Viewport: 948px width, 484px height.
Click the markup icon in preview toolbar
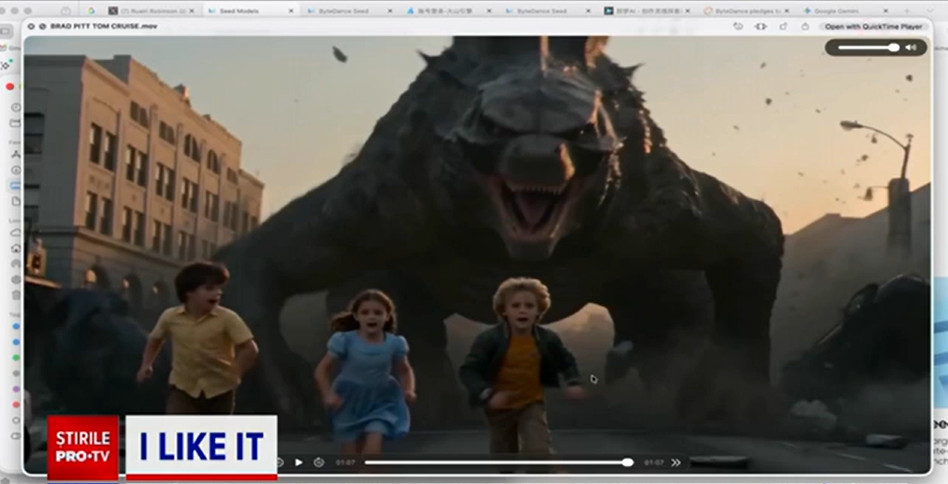pyautogui.click(x=782, y=26)
